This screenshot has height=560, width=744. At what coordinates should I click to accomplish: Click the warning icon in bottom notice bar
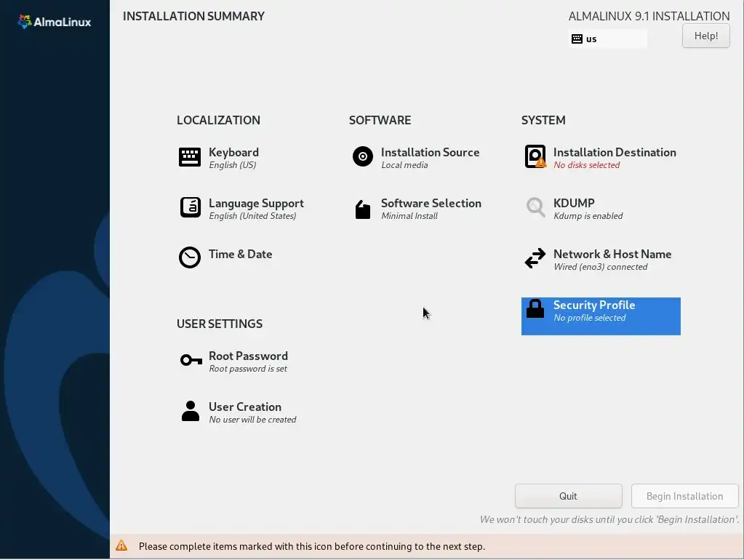pos(121,545)
